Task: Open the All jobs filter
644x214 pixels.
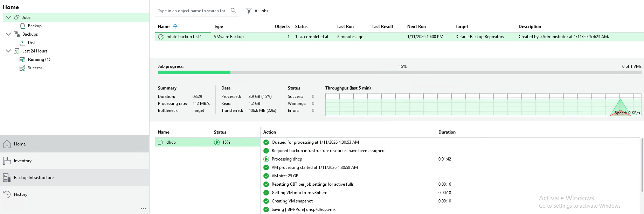Action: [257, 11]
